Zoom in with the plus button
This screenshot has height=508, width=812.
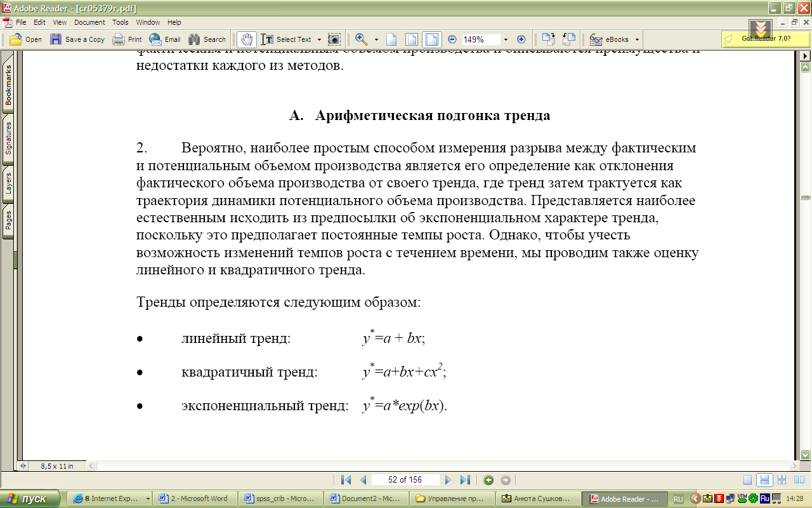click(521, 39)
